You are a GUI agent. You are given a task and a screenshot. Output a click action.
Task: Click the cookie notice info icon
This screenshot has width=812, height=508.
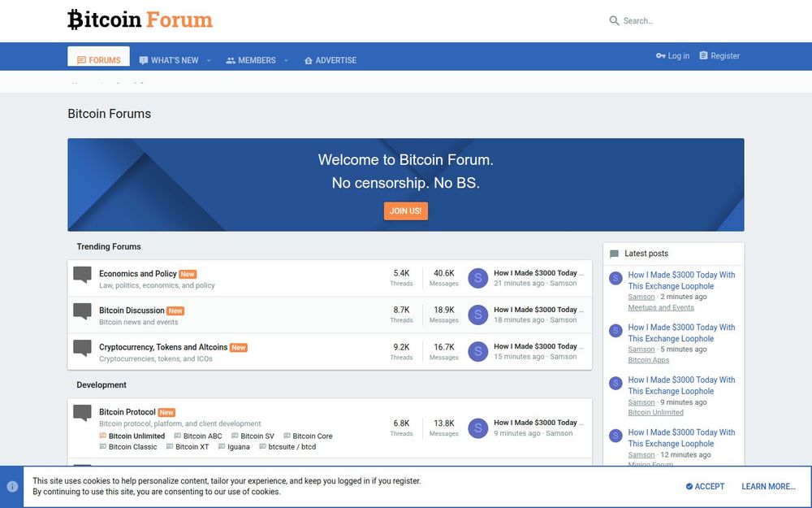pos(12,486)
